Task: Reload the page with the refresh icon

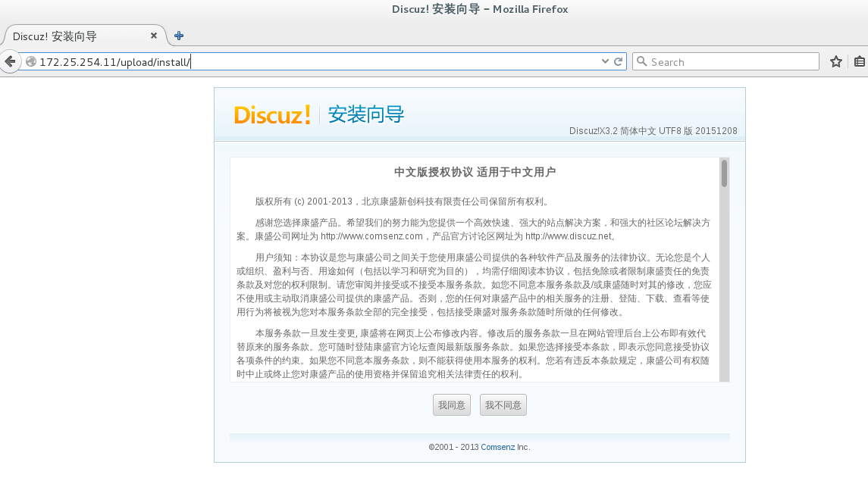Action: click(x=619, y=61)
